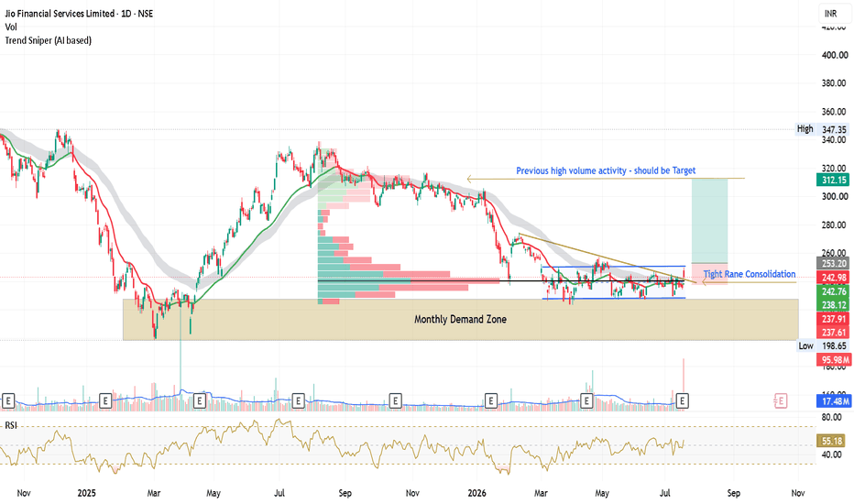The image size is (854, 504).
Task: Click the 237.61 red price label
Action: click(833, 333)
